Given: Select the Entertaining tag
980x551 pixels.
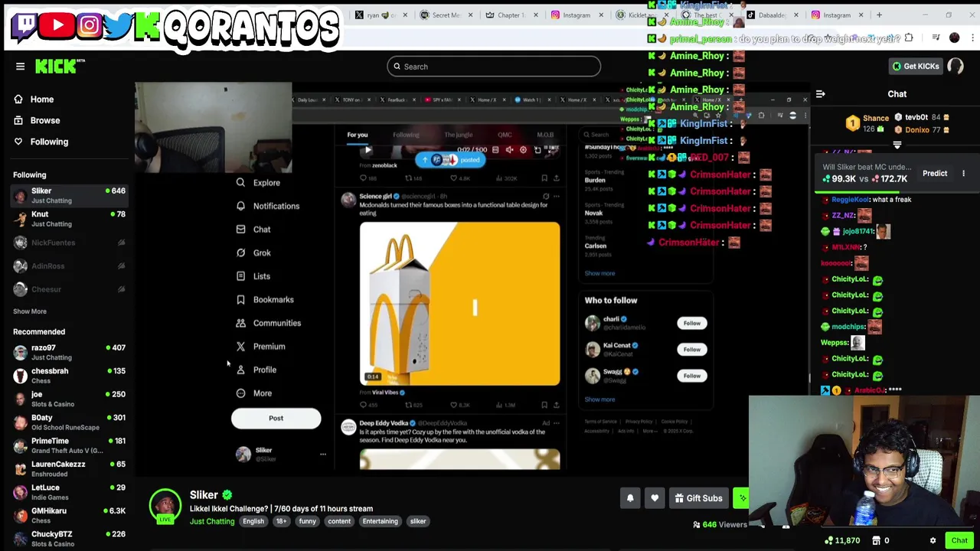Looking at the screenshot, I should tap(380, 521).
